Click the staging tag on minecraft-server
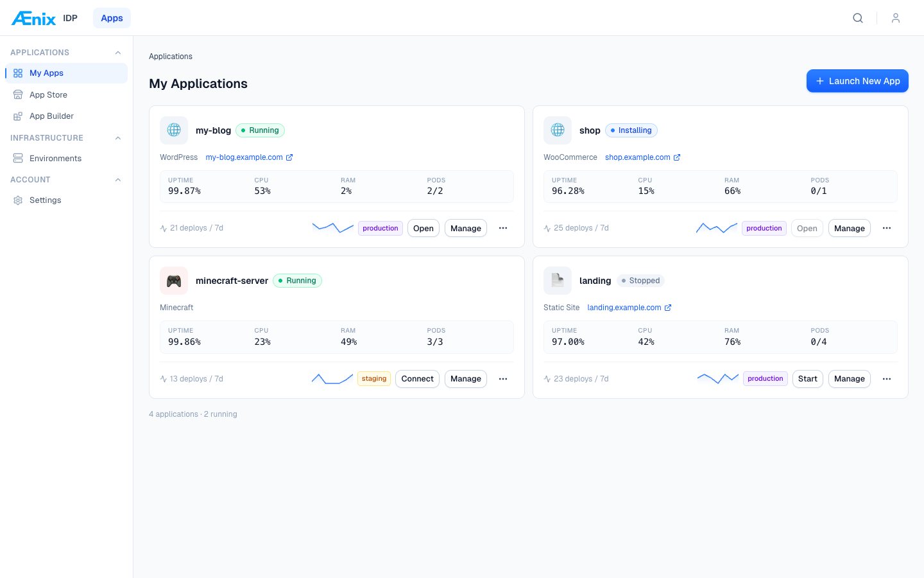Screen dimensions: 924x578 (x=374, y=379)
